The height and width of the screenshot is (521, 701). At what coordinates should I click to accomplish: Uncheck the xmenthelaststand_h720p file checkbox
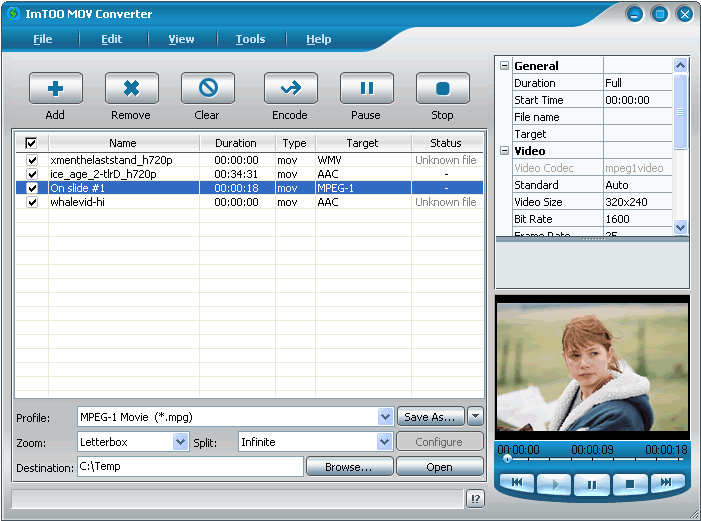point(32,160)
